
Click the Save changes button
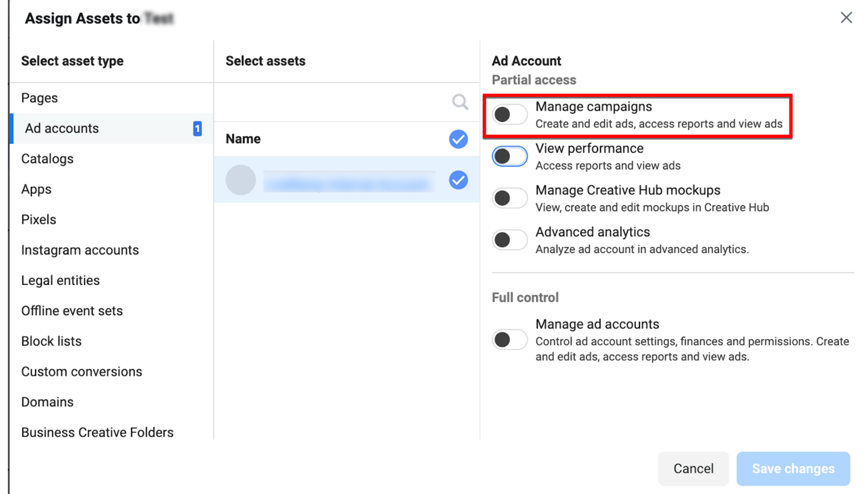(x=793, y=469)
